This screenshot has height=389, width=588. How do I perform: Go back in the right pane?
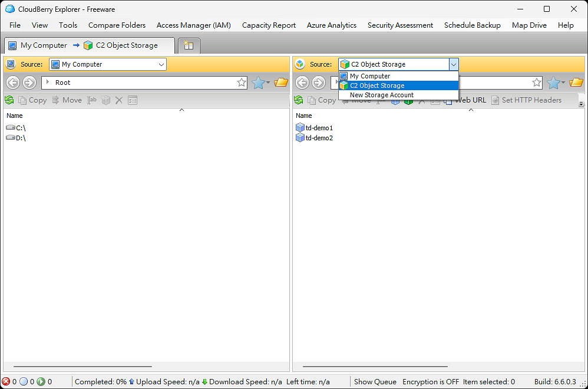pos(302,83)
